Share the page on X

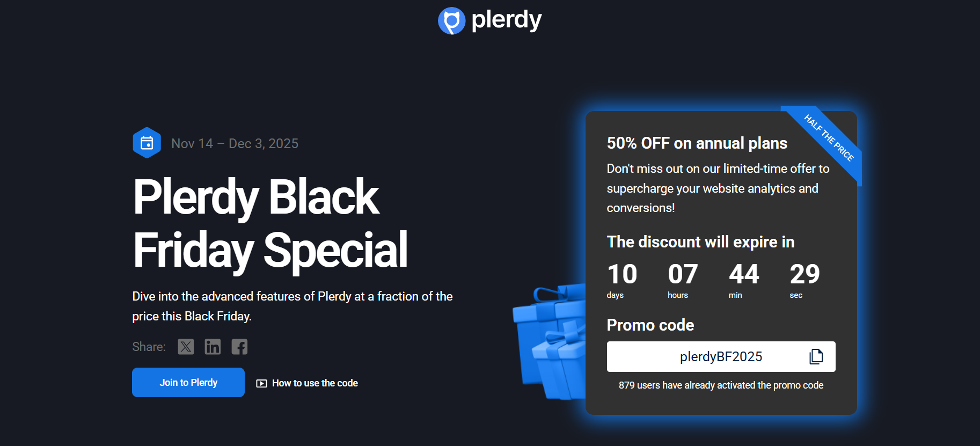186,347
